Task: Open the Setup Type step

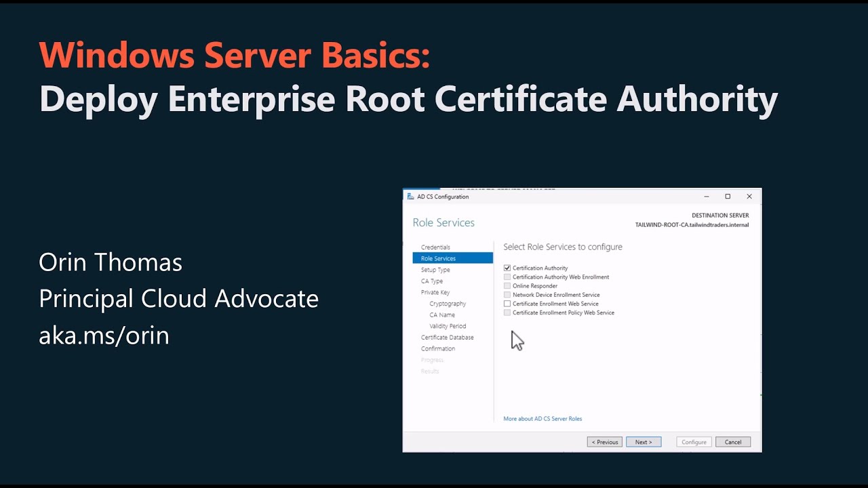Action: (x=435, y=270)
